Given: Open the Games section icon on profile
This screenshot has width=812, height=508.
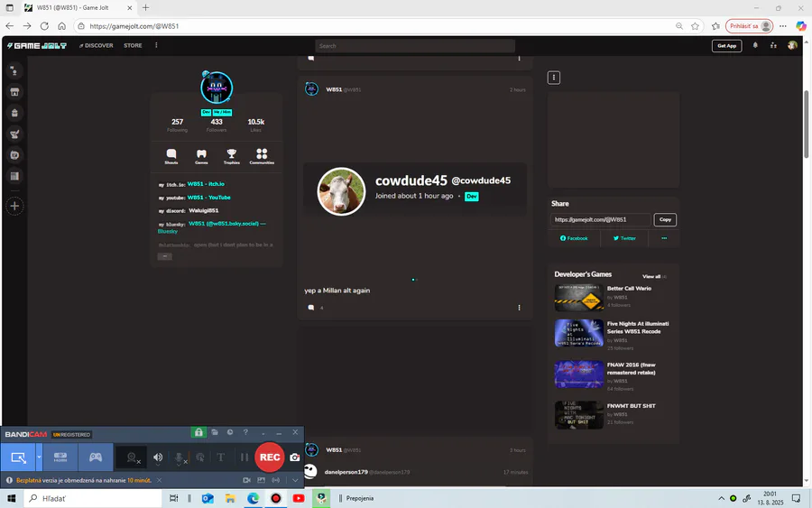Looking at the screenshot, I should pyautogui.click(x=201, y=156).
